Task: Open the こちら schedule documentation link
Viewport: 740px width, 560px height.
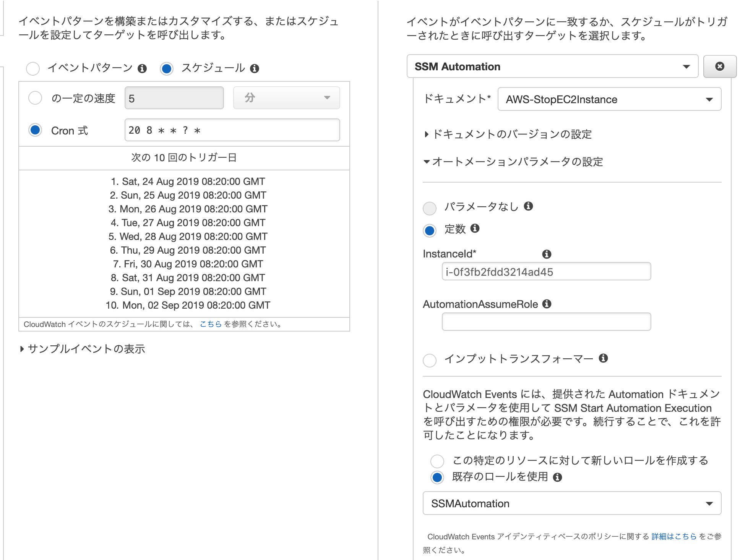Action: pyautogui.click(x=211, y=324)
